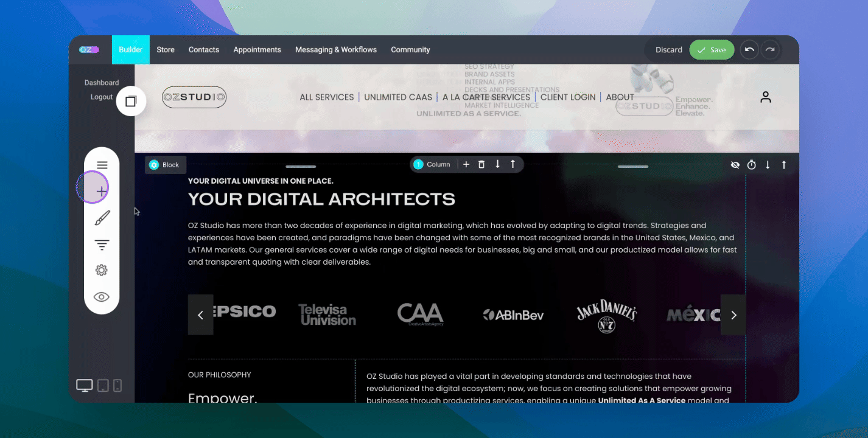868x438 pixels.
Task: Switch to the Builder tab
Action: (131, 50)
